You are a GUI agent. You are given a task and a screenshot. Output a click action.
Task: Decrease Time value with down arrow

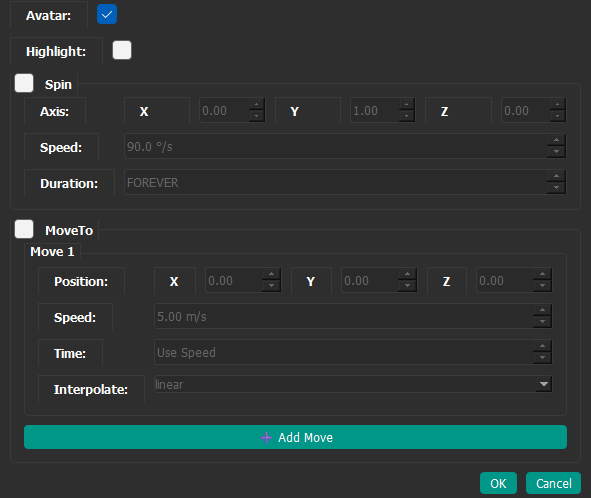(x=542, y=358)
